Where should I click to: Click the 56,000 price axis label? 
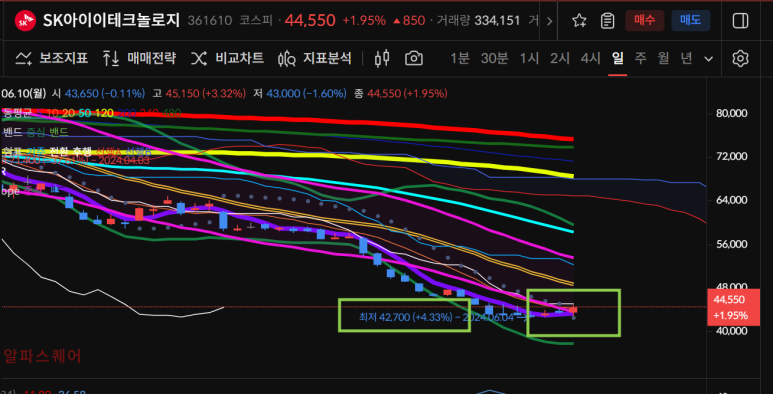(732, 244)
